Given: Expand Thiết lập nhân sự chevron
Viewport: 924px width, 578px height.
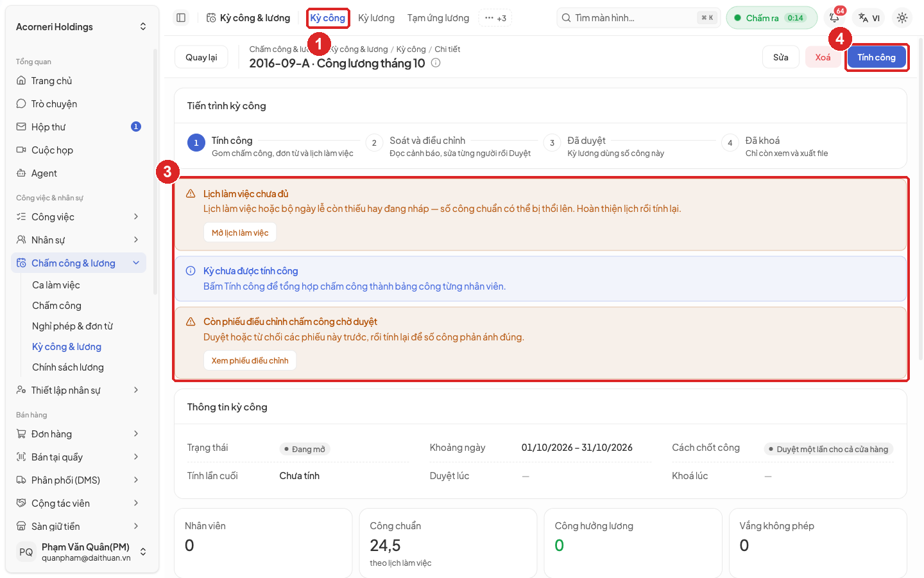Looking at the screenshot, I should coord(136,390).
